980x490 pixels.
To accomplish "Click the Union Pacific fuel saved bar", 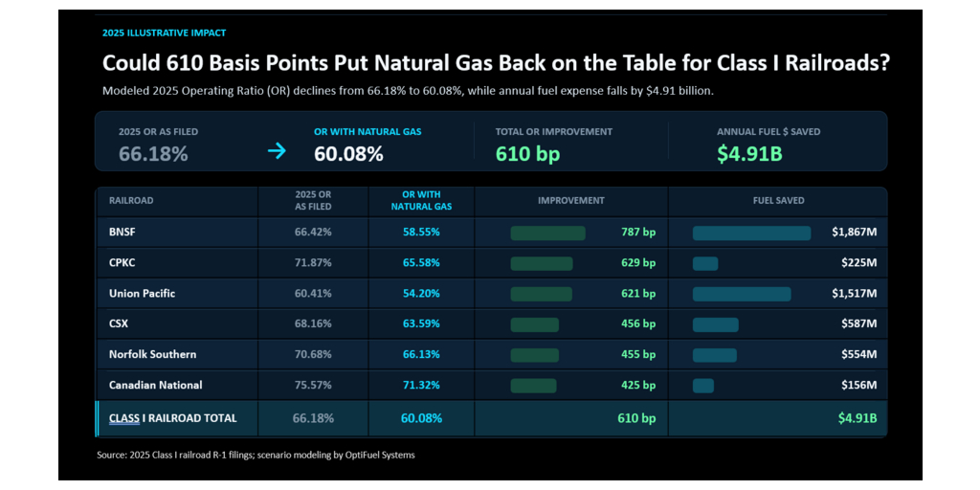I will pos(742,295).
